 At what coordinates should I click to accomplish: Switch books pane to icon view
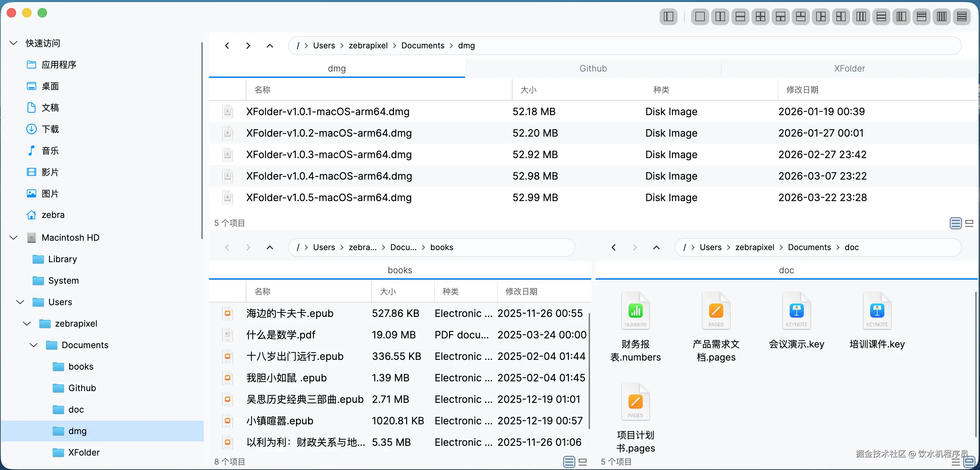tap(582, 462)
